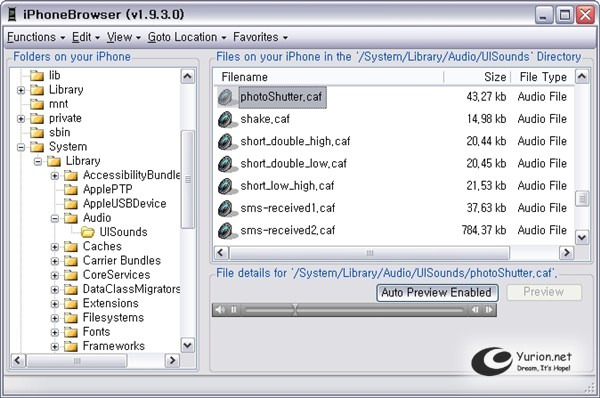This screenshot has width=600, height=398.
Task: Click the iPhoneBrowser title bar app icon
Action: [x=12, y=15]
